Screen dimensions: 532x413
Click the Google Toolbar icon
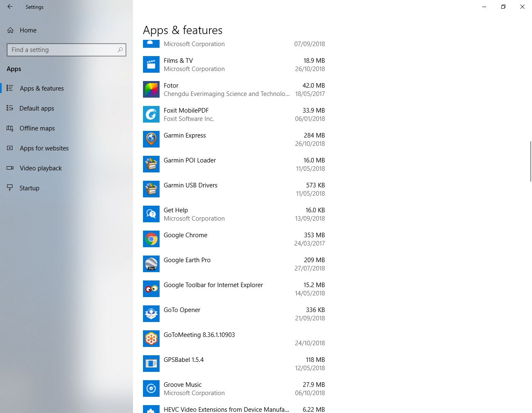(x=151, y=289)
